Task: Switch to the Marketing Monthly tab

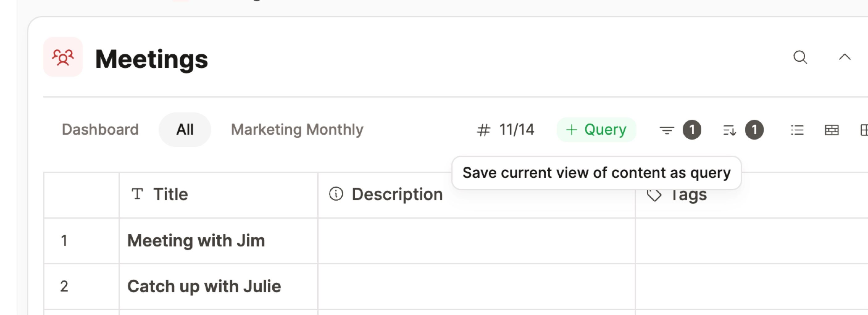Action: coord(297,129)
